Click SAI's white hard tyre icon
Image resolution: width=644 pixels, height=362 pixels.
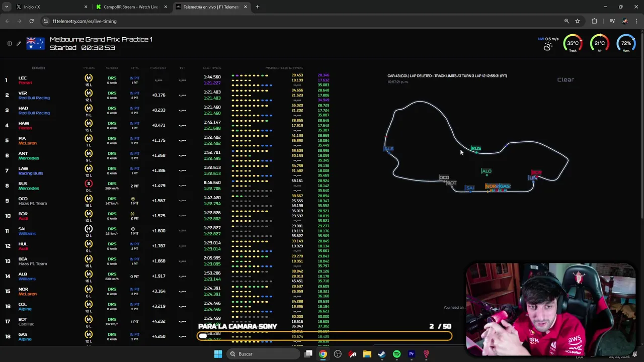click(89, 229)
